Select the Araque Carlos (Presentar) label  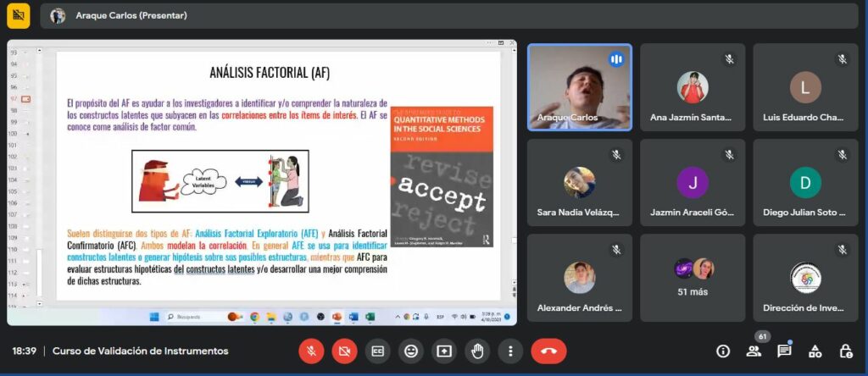click(x=131, y=15)
